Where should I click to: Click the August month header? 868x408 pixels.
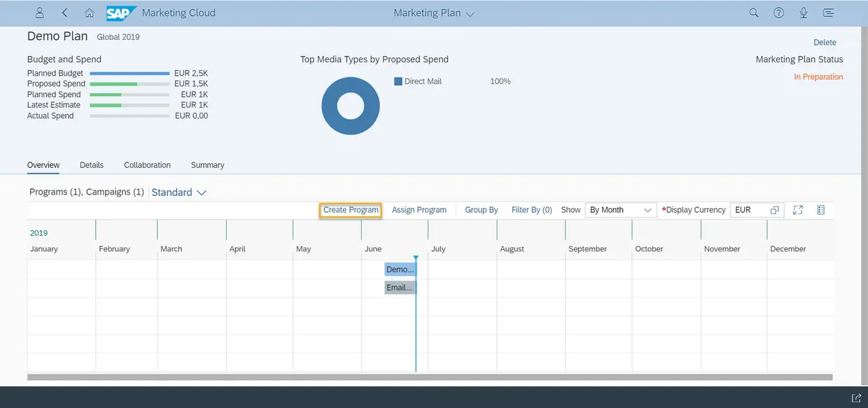click(512, 249)
